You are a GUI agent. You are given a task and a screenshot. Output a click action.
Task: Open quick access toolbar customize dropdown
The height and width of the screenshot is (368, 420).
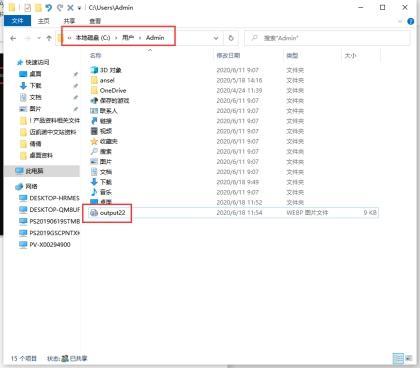79,8
